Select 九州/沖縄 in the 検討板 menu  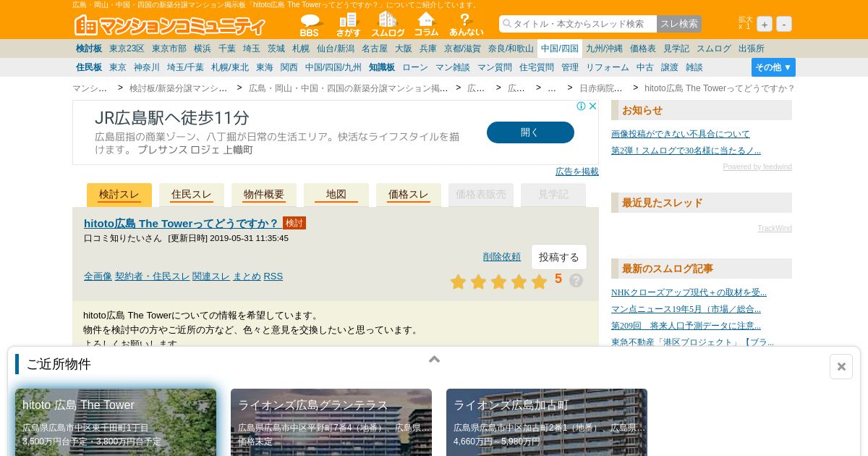pyautogui.click(x=604, y=48)
